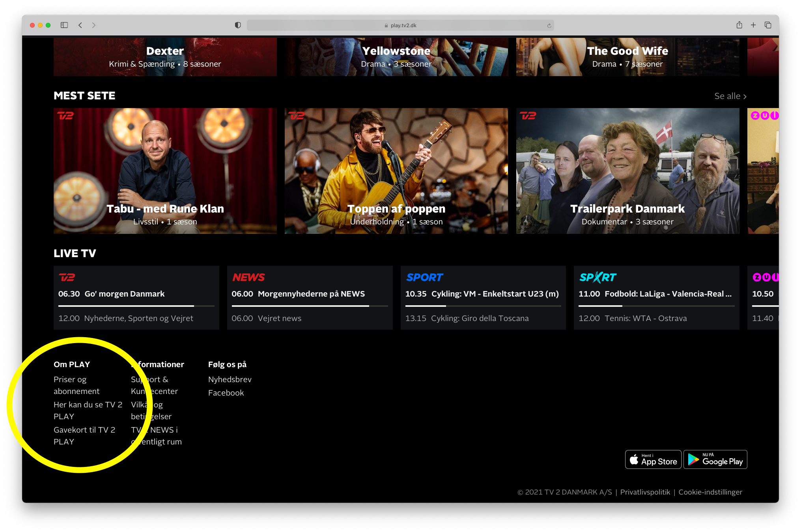Open the Yellowstone series card

click(x=396, y=57)
